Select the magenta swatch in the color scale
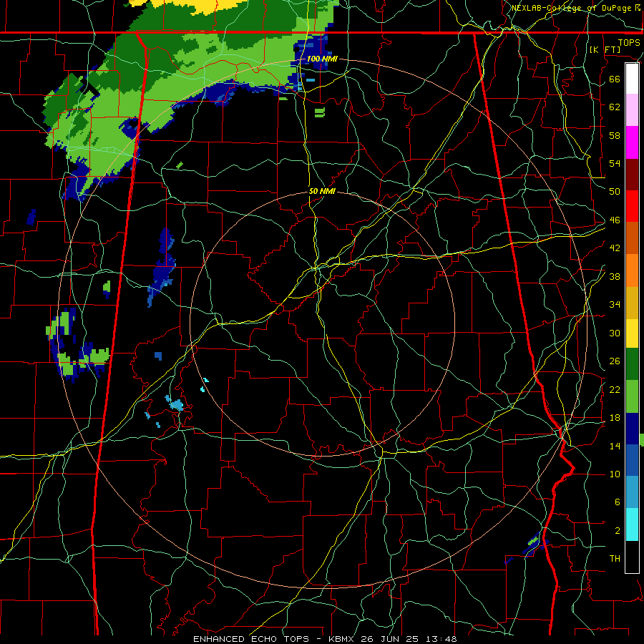 632,142
